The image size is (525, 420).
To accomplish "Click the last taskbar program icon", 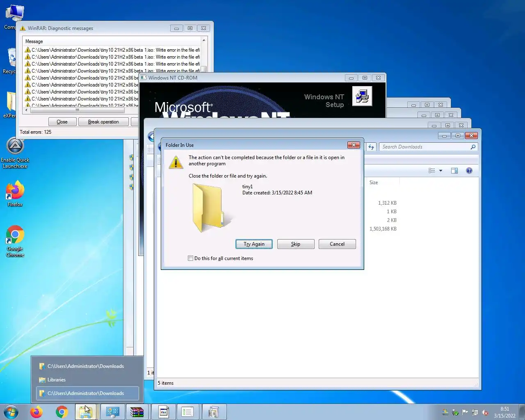I will click(214, 412).
